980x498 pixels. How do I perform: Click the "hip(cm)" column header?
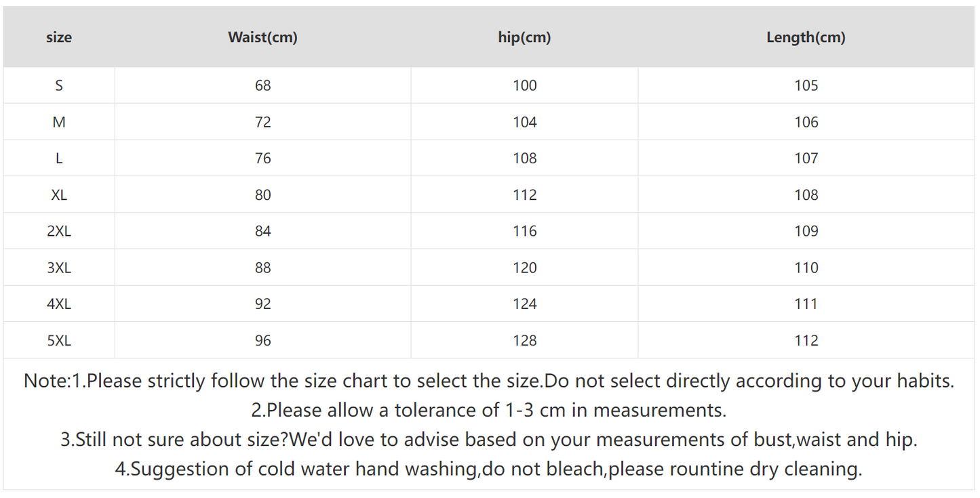tap(524, 38)
